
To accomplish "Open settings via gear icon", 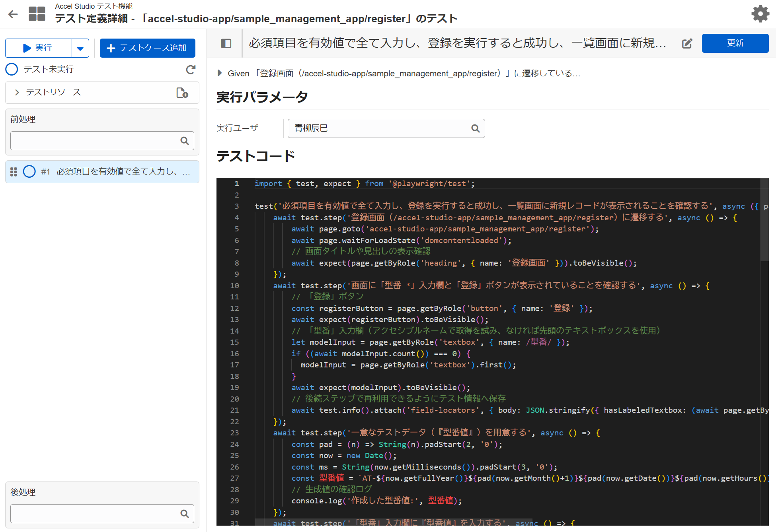I will 760,14.
